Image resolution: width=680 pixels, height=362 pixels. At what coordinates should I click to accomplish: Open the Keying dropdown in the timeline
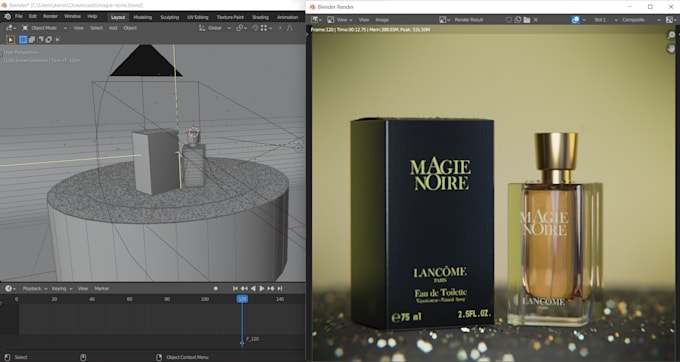click(62, 288)
